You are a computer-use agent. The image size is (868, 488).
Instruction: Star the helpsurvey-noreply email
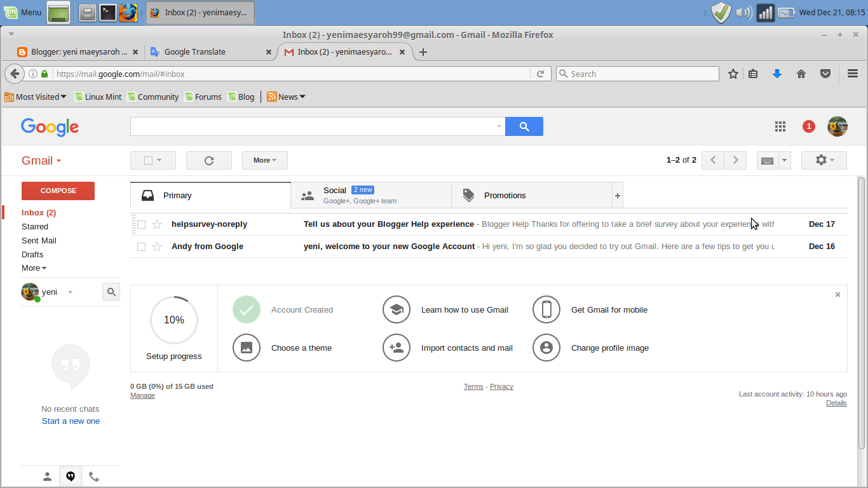[157, 224]
